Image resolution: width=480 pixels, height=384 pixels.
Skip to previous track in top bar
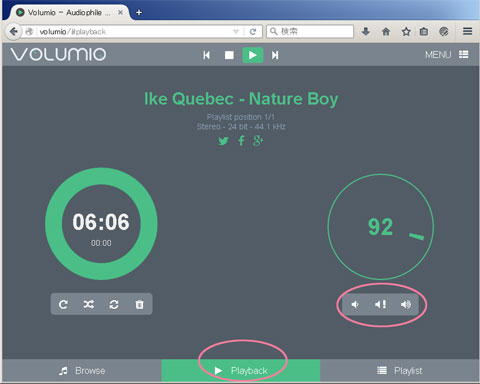pyautogui.click(x=207, y=55)
